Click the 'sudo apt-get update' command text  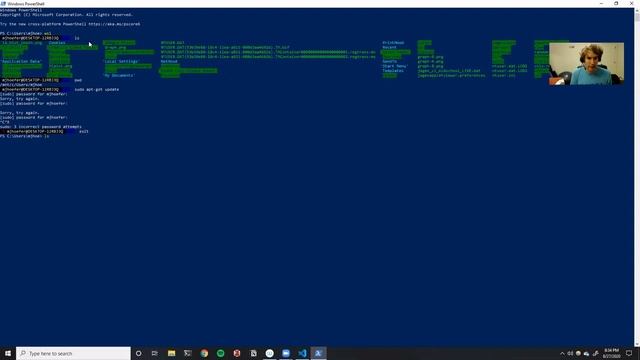(x=97, y=89)
